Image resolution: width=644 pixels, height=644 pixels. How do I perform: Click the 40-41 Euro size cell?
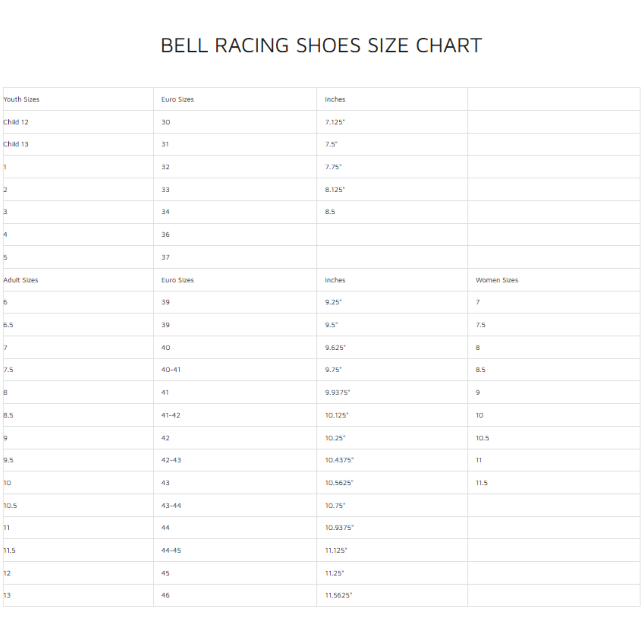[x=171, y=370]
